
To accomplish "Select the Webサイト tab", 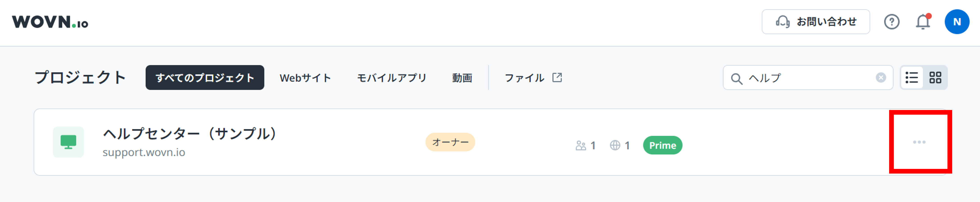I will [305, 78].
